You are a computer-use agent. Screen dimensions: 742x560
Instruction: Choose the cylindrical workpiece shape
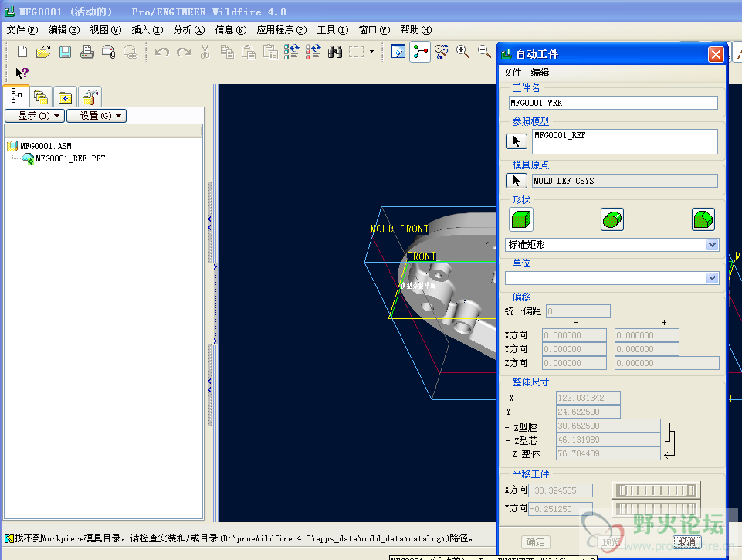click(612, 219)
